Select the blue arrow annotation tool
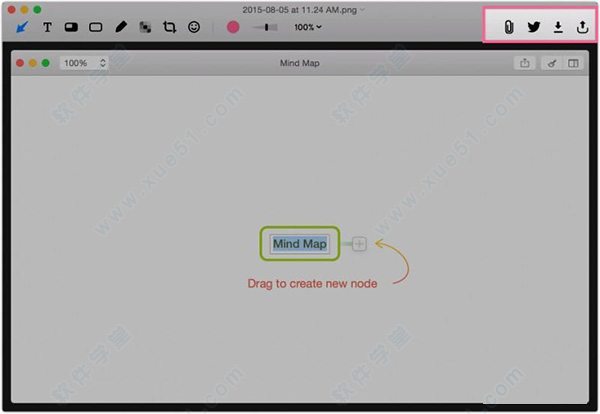 pyautogui.click(x=22, y=27)
